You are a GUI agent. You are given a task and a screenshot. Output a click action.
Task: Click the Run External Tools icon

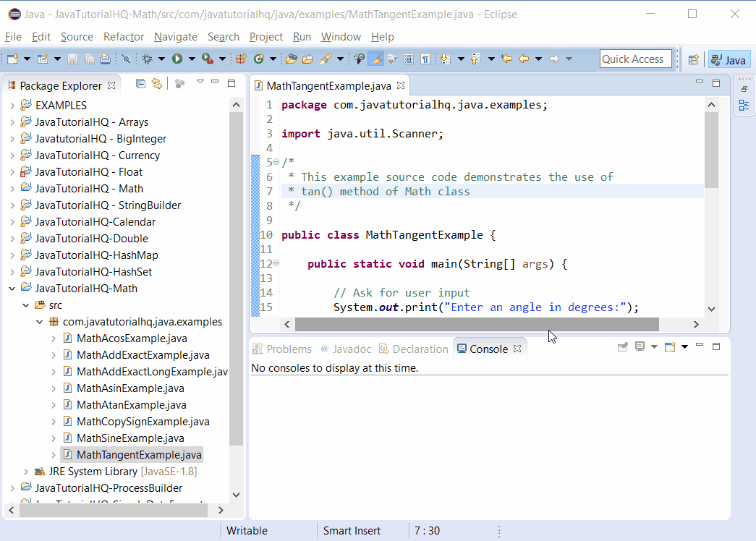point(208,59)
